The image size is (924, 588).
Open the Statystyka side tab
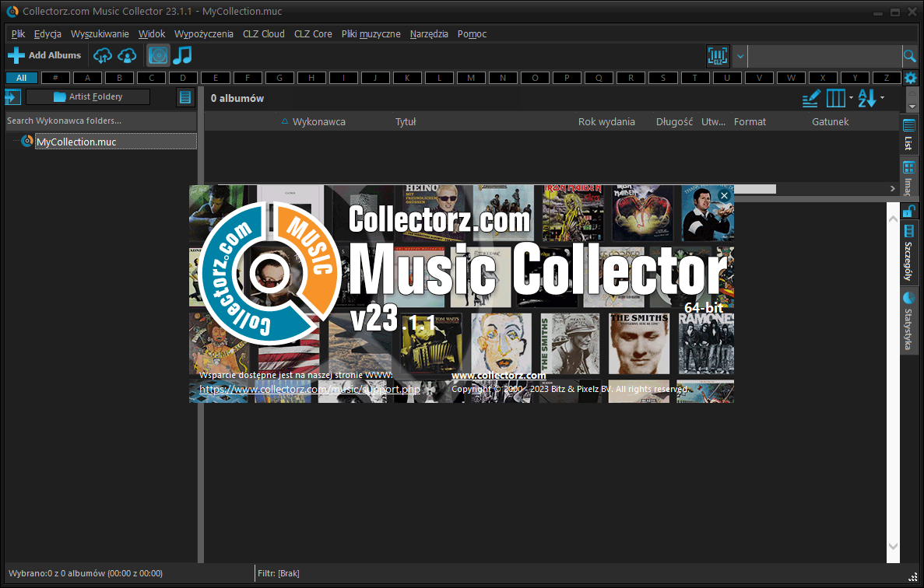(x=908, y=321)
